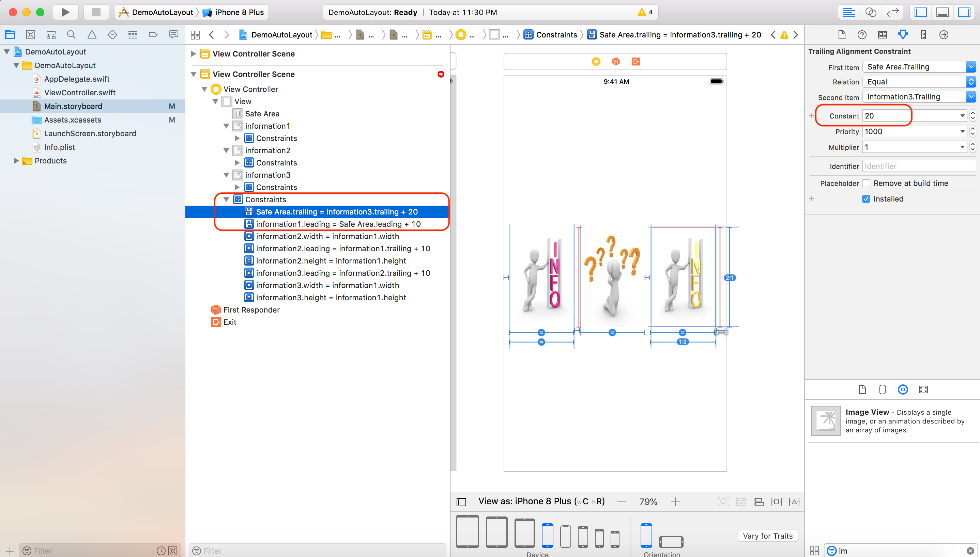Click the canvas zoom in plus control
The height and width of the screenshot is (557, 980).
coord(676,501)
